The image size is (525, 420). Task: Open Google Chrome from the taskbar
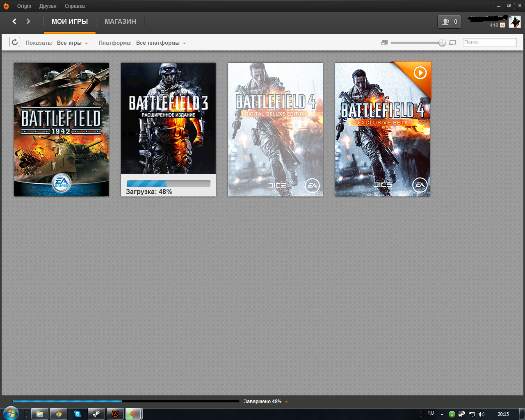(x=59, y=414)
